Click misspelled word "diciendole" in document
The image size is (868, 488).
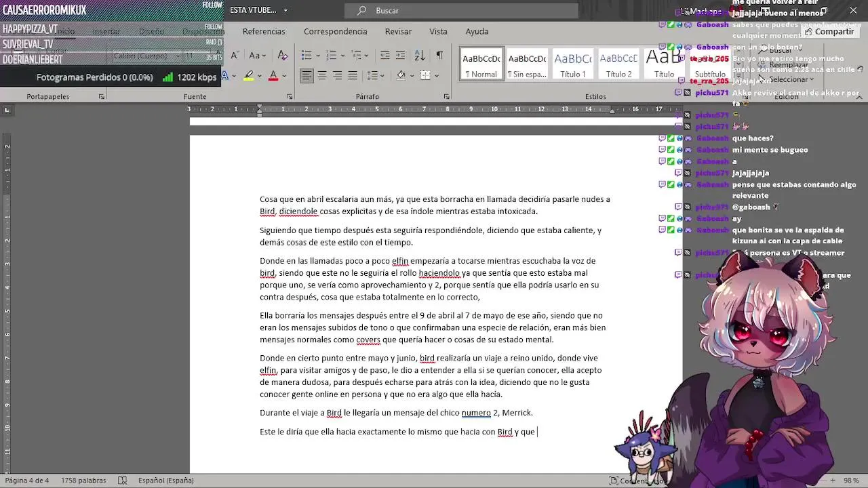pos(298,211)
